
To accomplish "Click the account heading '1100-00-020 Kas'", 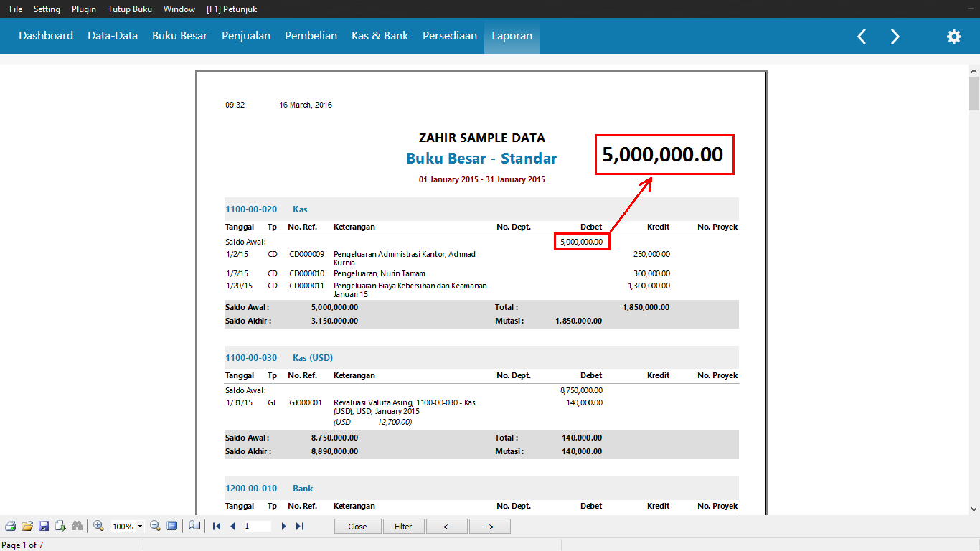I will pos(266,209).
